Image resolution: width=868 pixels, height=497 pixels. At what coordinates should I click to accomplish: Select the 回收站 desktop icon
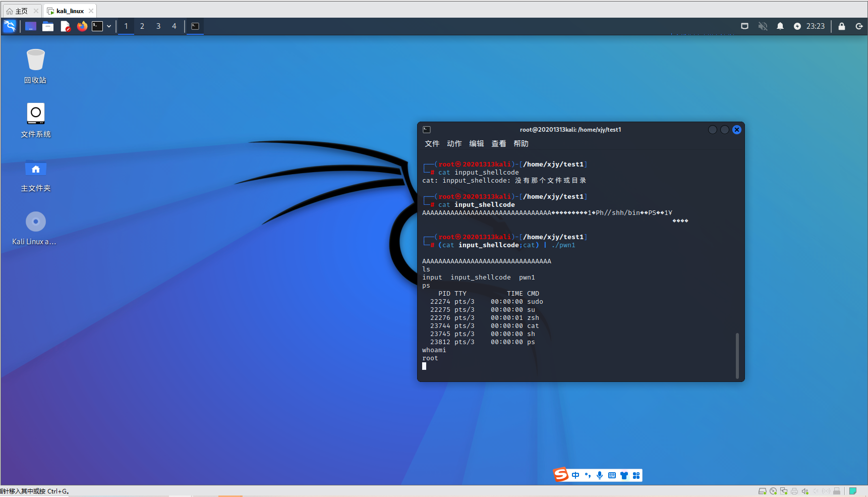(x=35, y=66)
